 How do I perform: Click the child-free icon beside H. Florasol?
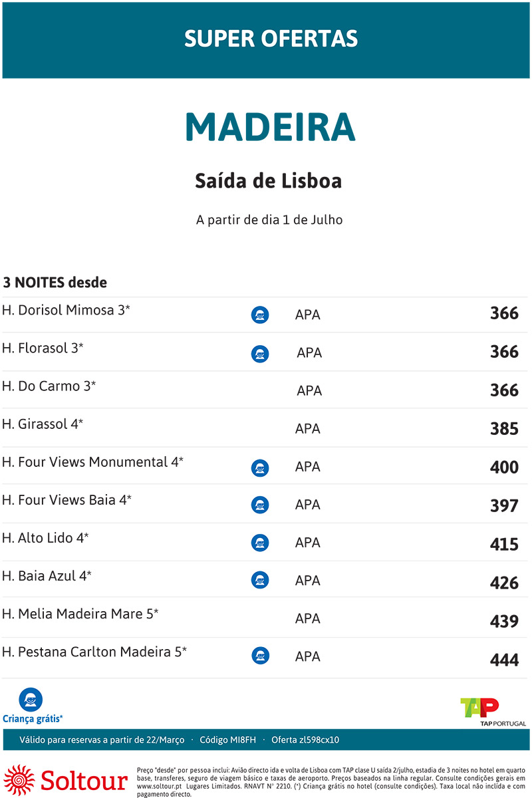(x=260, y=354)
